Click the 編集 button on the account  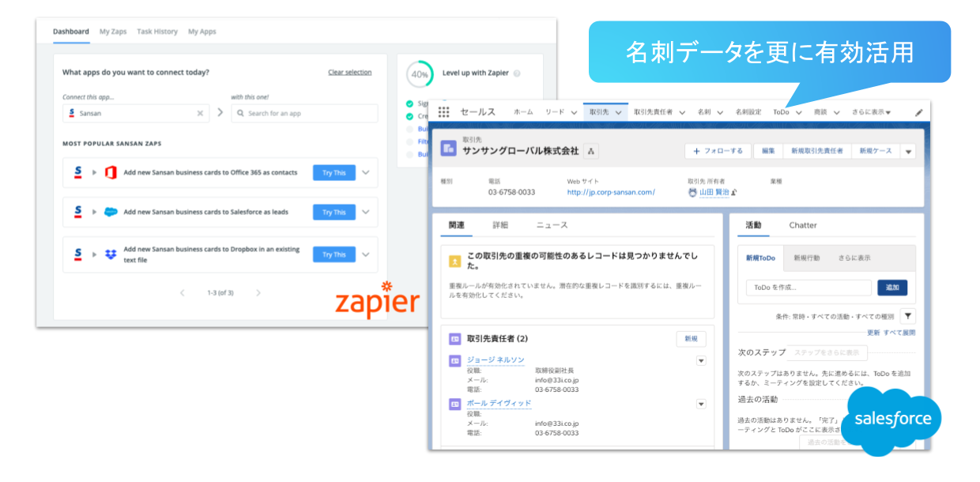(768, 151)
